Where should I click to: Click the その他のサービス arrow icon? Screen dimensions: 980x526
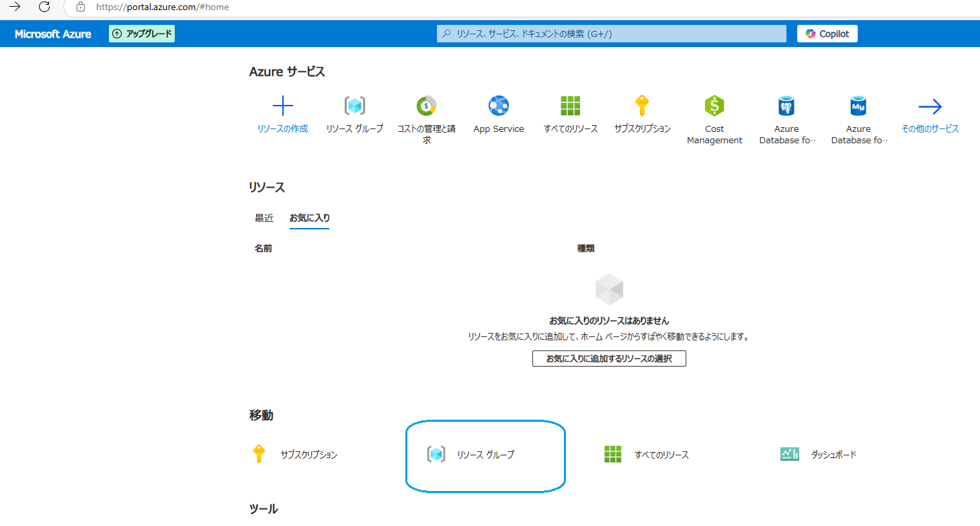click(930, 106)
